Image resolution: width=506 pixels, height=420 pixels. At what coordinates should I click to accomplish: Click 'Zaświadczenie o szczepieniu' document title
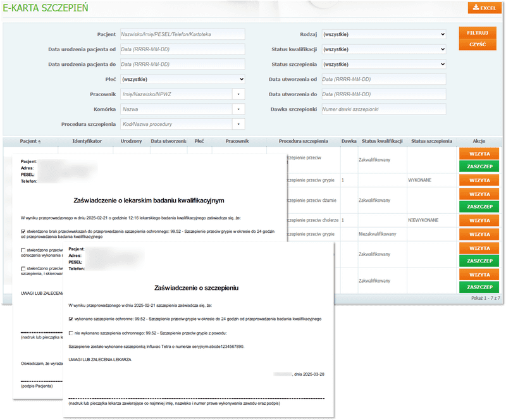click(x=196, y=288)
